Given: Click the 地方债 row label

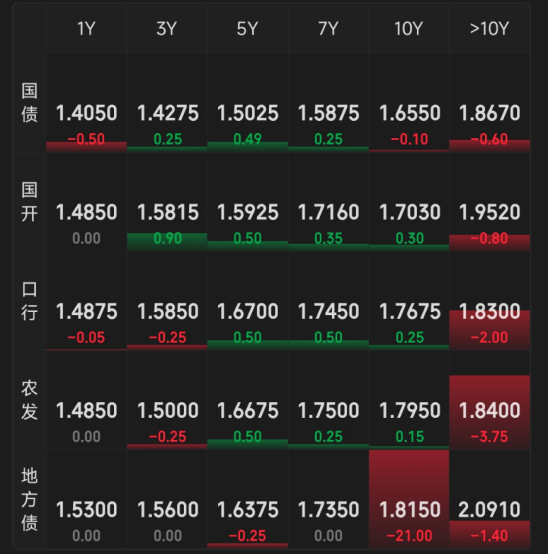Looking at the screenshot, I should tap(29, 499).
